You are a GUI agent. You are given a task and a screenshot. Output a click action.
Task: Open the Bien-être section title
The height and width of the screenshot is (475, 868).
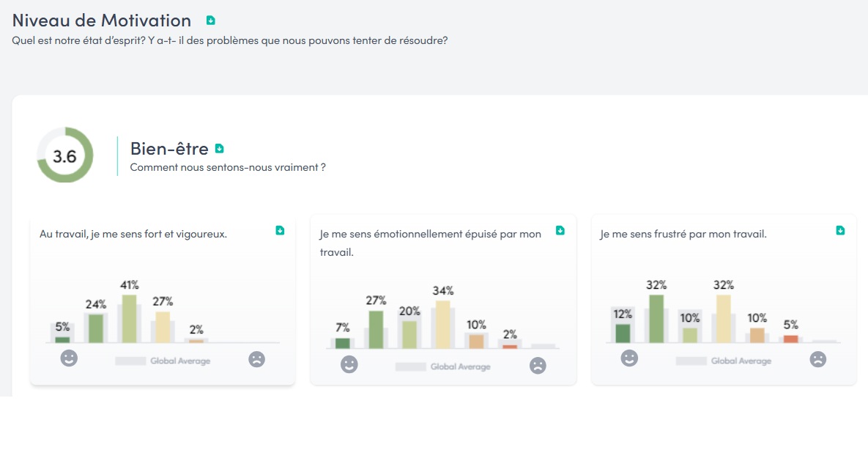pos(169,149)
